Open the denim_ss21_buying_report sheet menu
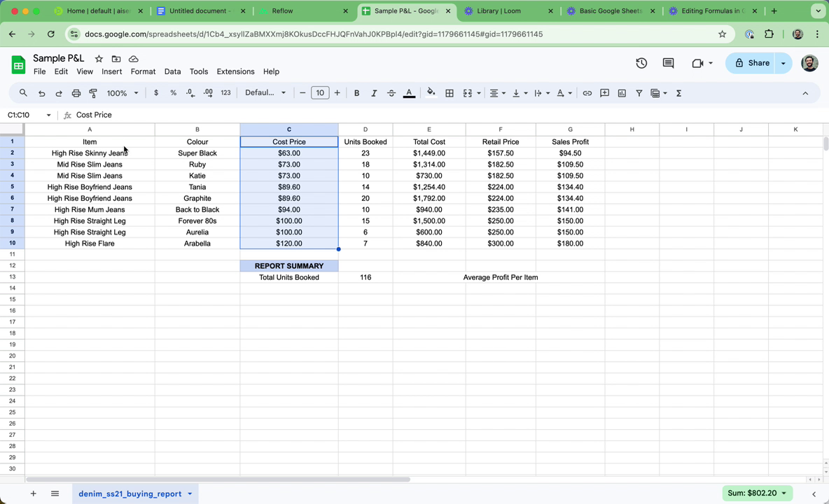This screenshot has height=504, width=829. [189, 493]
